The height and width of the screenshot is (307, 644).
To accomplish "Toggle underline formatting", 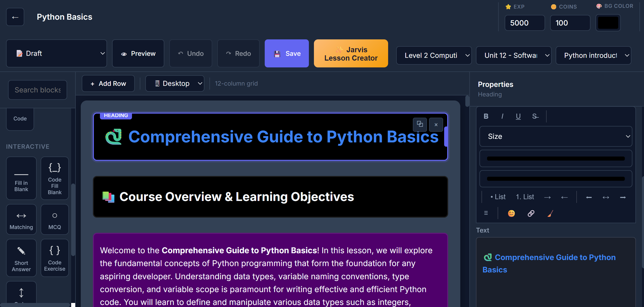I will (518, 116).
